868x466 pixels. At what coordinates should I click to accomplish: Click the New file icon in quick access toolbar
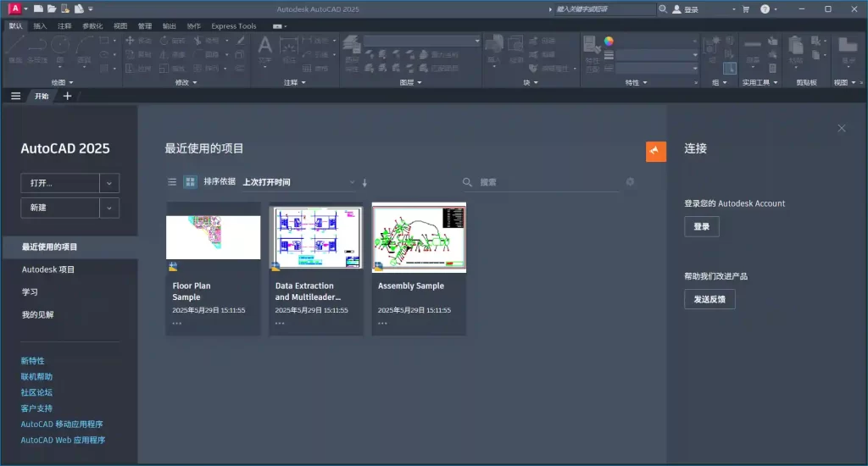click(38, 8)
